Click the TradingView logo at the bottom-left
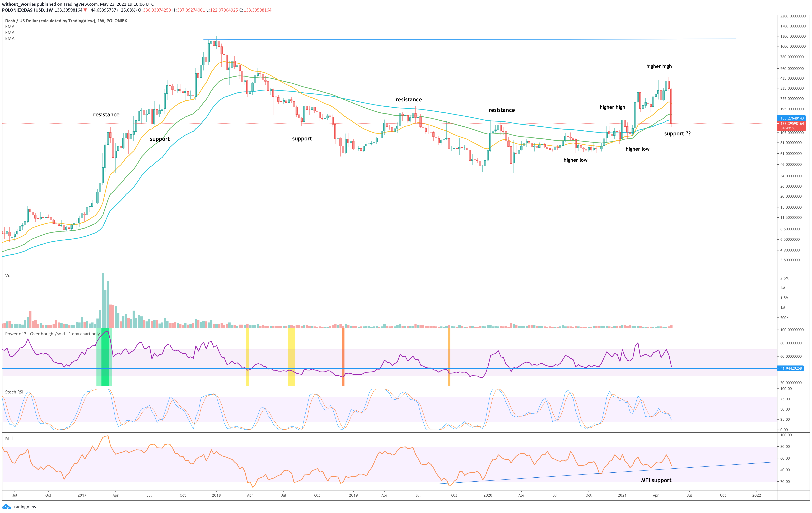The width and height of the screenshot is (812, 513). click(19, 507)
